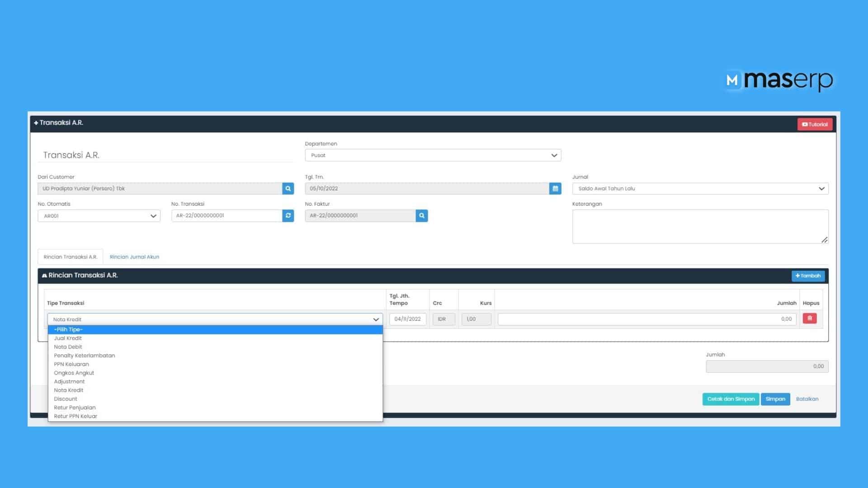Delete row using red trash icon
Screen dimensions: 868x488
click(x=809, y=319)
